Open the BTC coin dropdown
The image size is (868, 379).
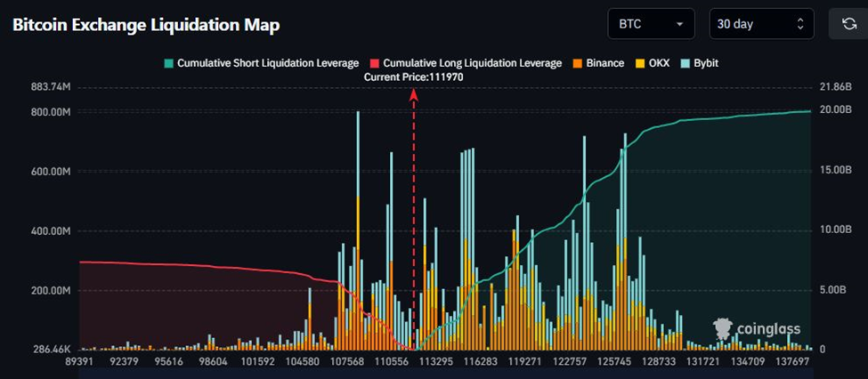pos(651,24)
